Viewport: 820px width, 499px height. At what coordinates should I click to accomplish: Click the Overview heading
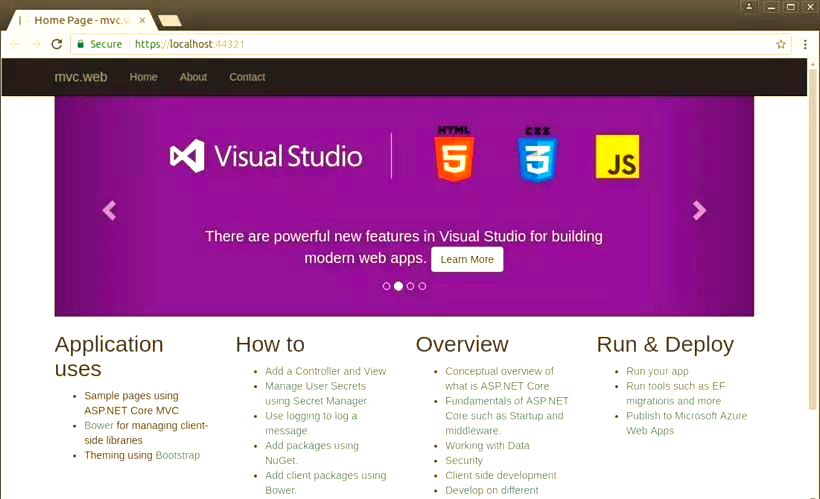462,344
